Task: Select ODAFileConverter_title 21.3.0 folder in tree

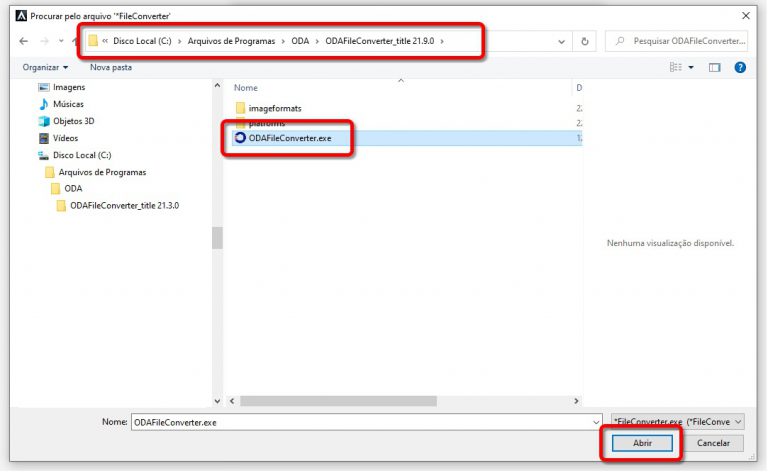Action: [x=124, y=205]
